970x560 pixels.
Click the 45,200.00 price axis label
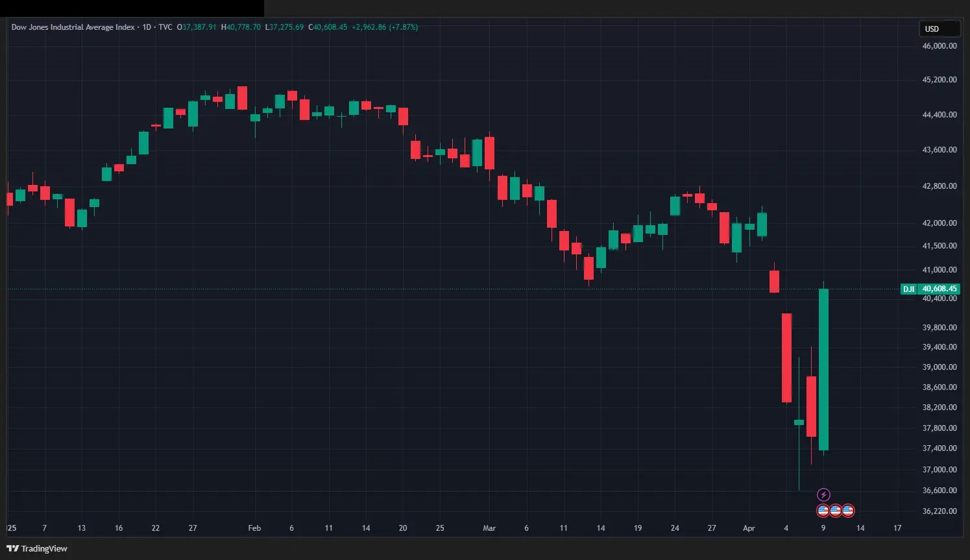(940, 80)
